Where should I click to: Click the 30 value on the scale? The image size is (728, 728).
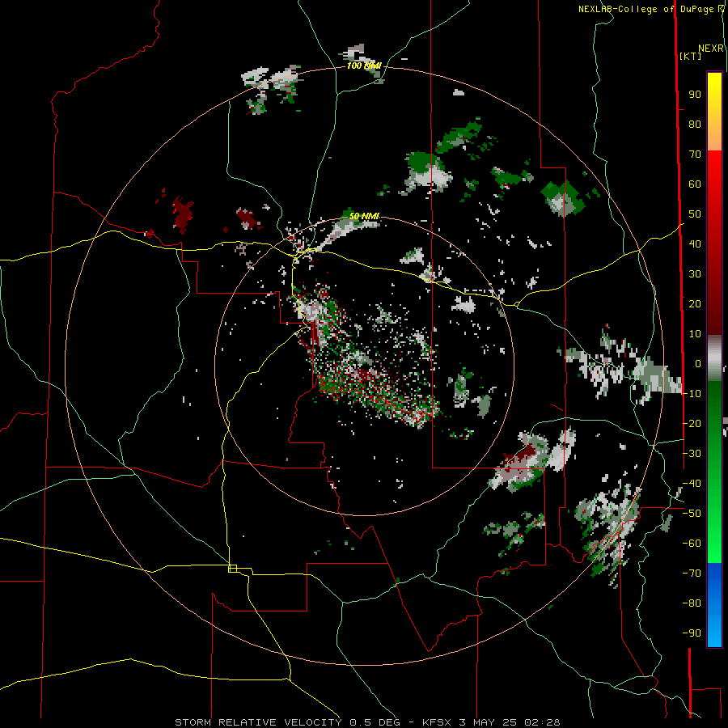[695, 274]
